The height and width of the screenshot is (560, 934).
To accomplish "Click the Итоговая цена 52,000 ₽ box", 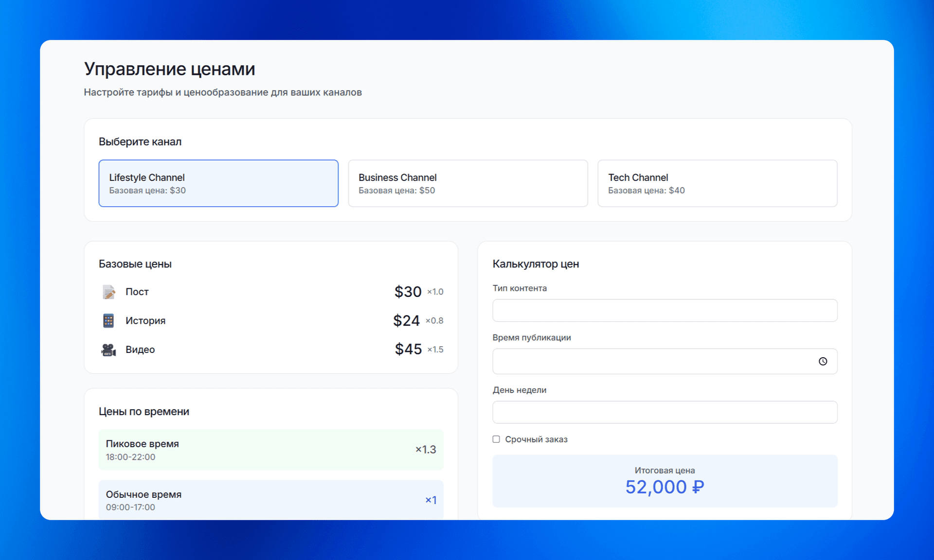I will click(x=665, y=481).
